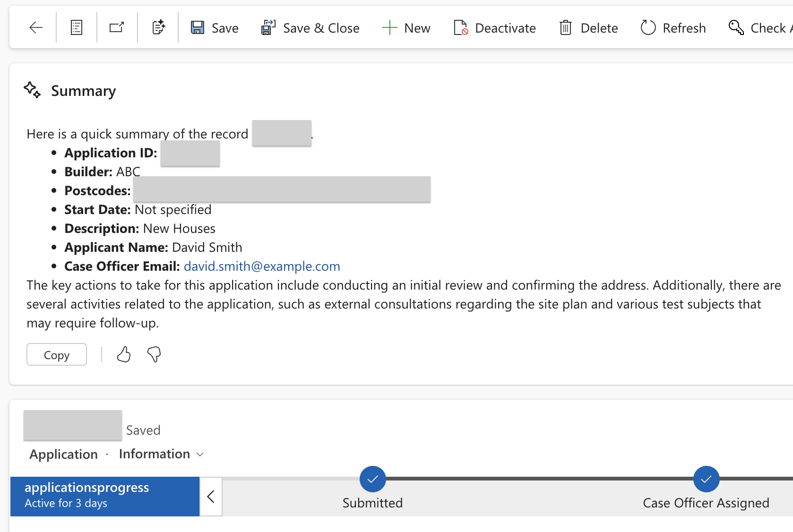
Task: Click the Deactivate document icon
Action: (461, 28)
